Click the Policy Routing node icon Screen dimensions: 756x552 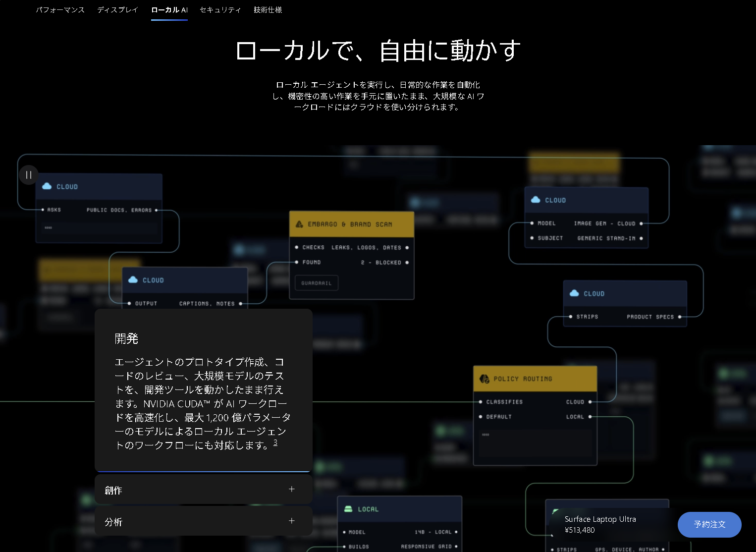coord(484,379)
